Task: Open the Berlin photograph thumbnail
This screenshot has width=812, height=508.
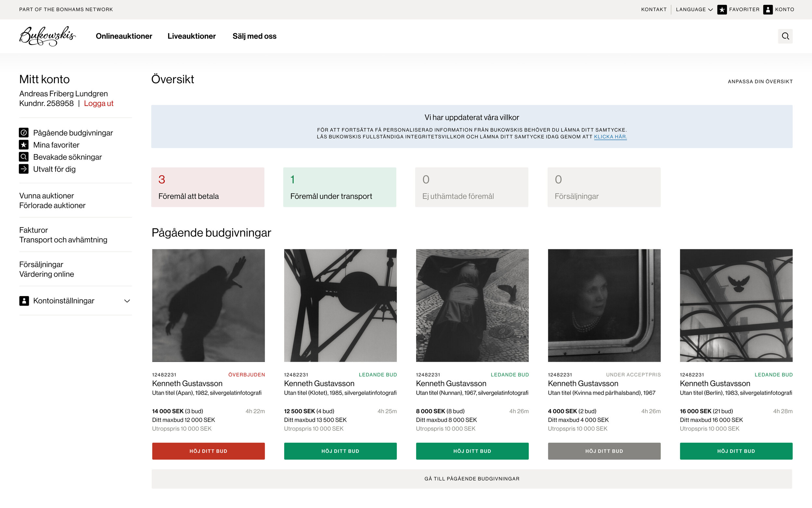Action: point(736,306)
